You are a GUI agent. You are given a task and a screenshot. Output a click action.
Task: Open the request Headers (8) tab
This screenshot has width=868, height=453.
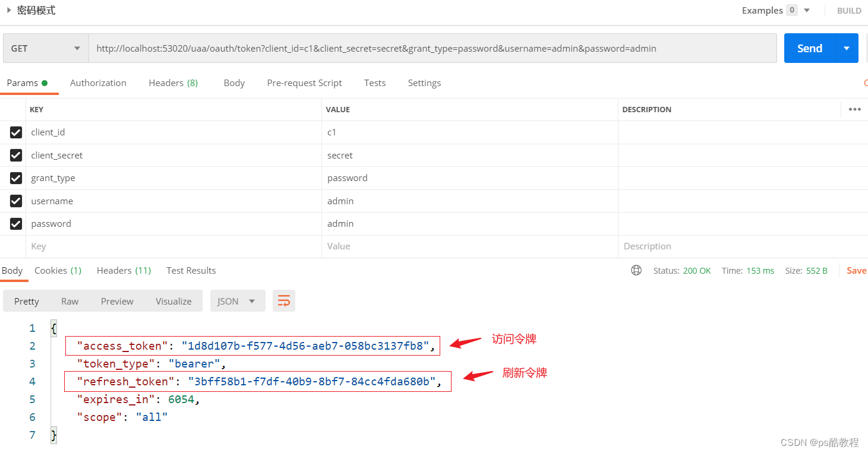pyautogui.click(x=173, y=83)
